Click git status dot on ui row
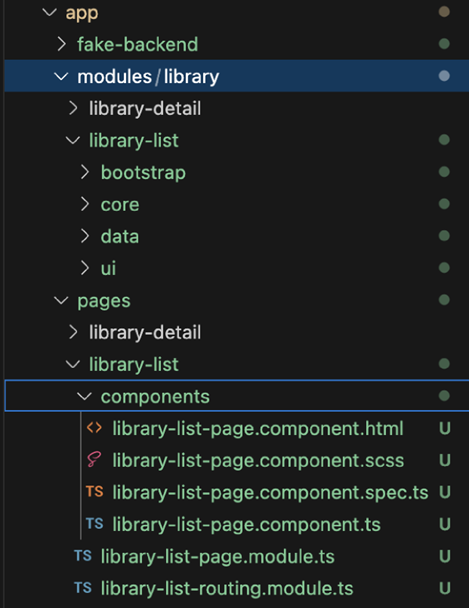469x608 pixels. coord(444,268)
